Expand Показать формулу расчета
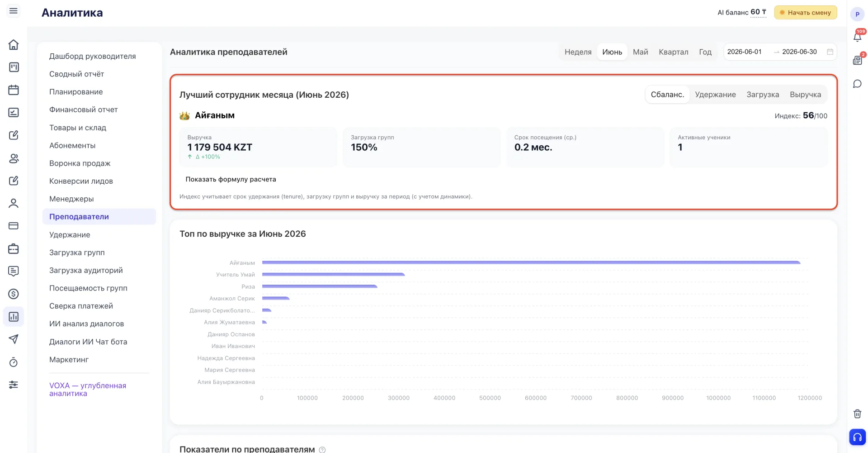This screenshot has height=453, width=868. (x=231, y=179)
